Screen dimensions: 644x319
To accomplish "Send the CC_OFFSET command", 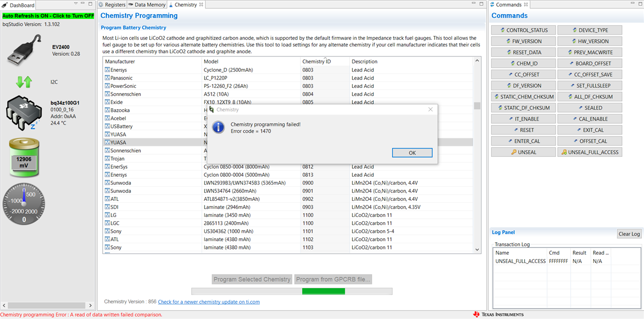I will (x=523, y=75).
